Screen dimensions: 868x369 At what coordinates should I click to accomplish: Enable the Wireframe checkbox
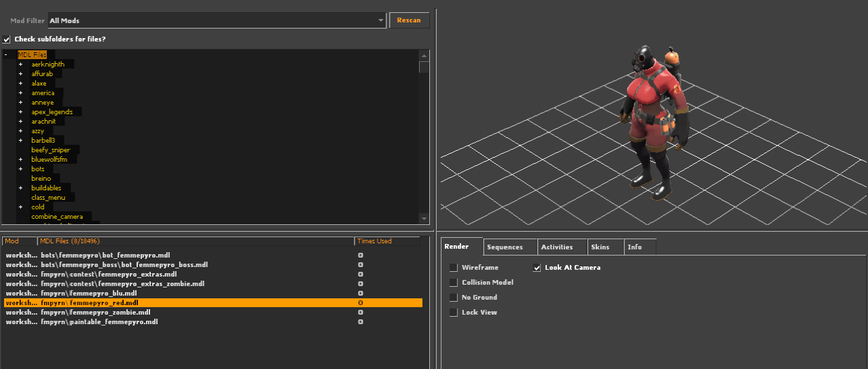pyautogui.click(x=453, y=268)
